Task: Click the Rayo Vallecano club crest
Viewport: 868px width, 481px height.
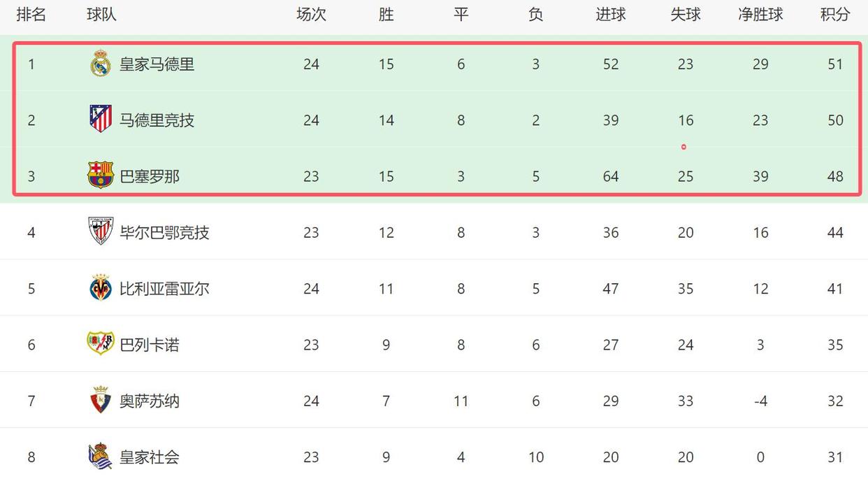Action: pyautogui.click(x=101, y=343)
